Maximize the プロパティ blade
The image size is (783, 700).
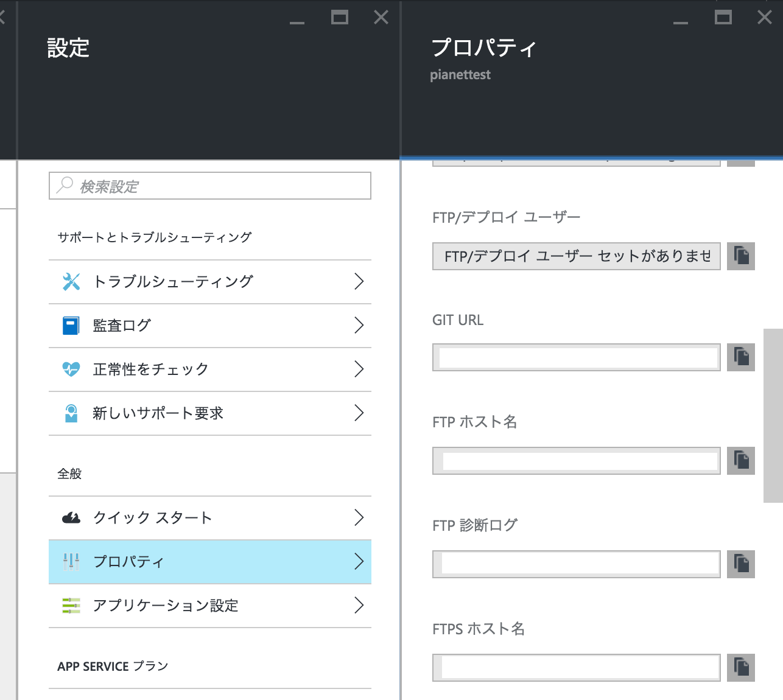(723, 17)
